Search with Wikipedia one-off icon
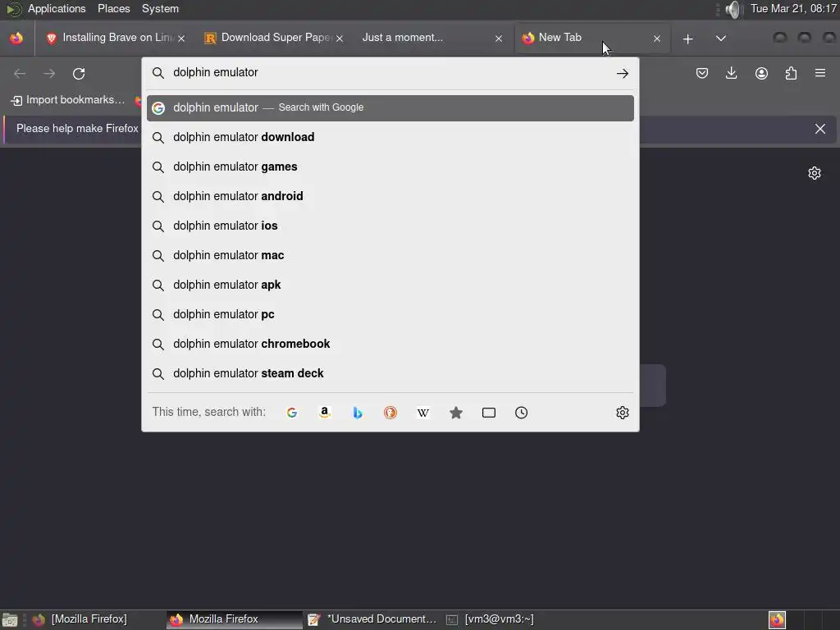 coord(423,413)
